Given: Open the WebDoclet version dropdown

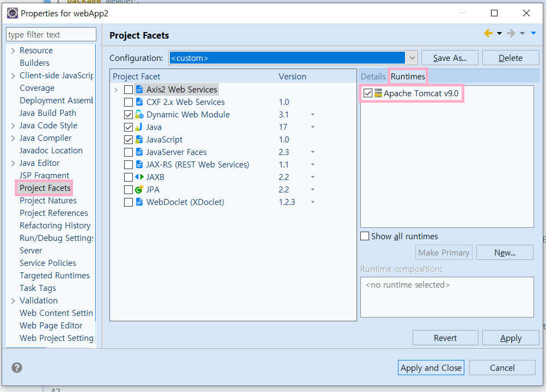Looking at the screenshot, I should tap(312, 202).
